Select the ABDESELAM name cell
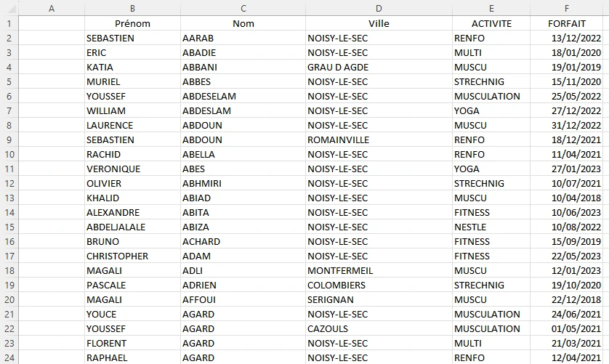 (x=243, y=96)
